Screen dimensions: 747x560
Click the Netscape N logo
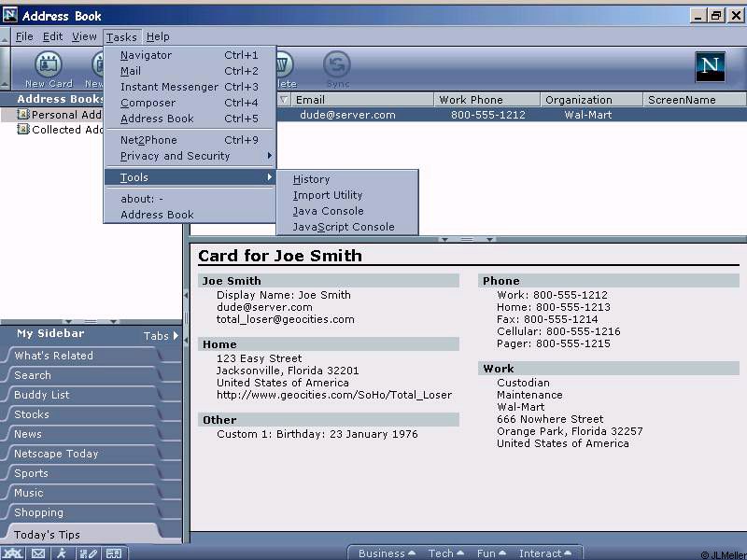pos(710,66)
